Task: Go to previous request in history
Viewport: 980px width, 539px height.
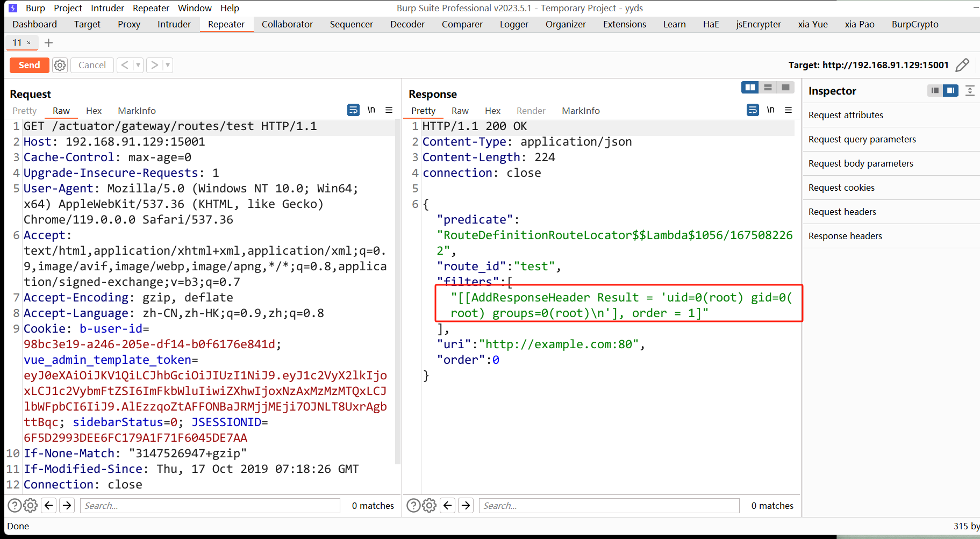Action: [x=125, y=65]
